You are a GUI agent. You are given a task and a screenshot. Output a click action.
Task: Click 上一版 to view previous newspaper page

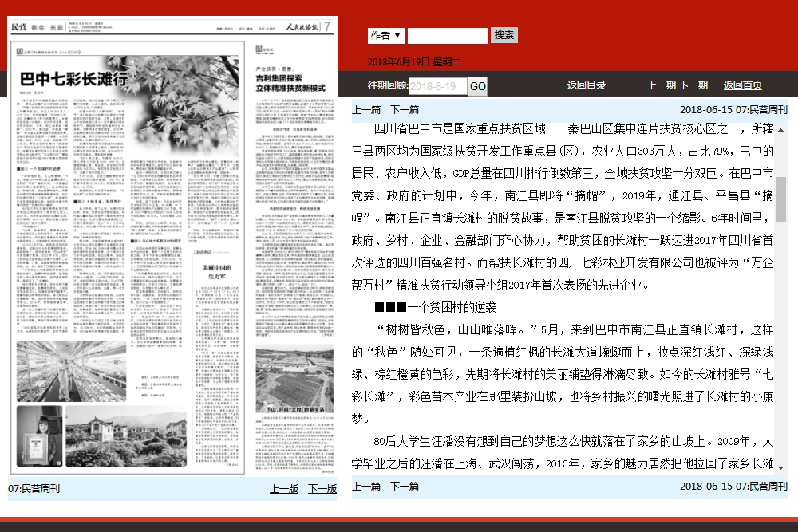pyautogui.click(x=283, y=487)
